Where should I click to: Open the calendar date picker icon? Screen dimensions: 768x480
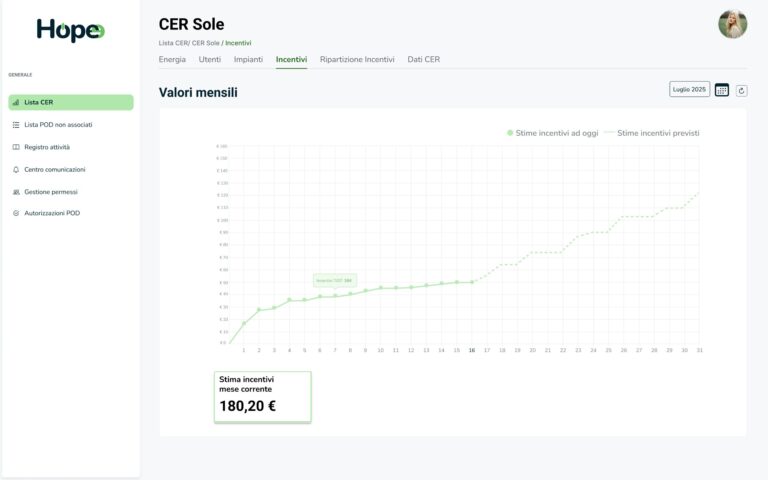coord(722,90)
